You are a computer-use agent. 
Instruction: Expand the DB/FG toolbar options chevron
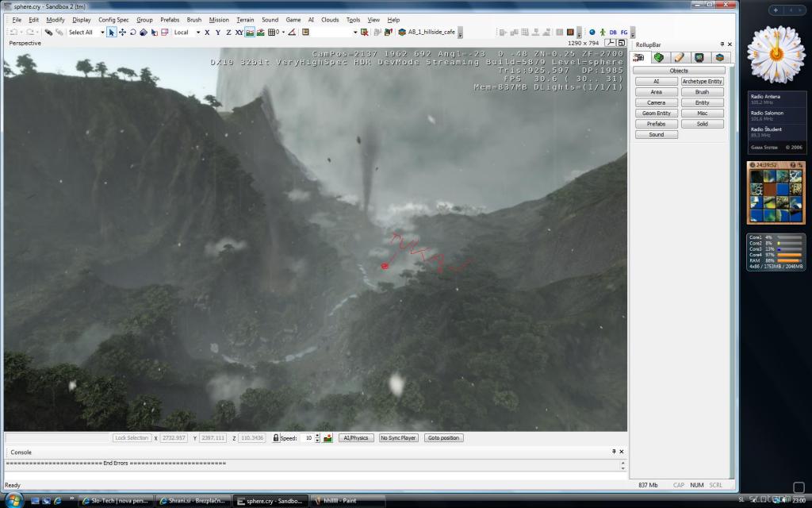point(633,33)
